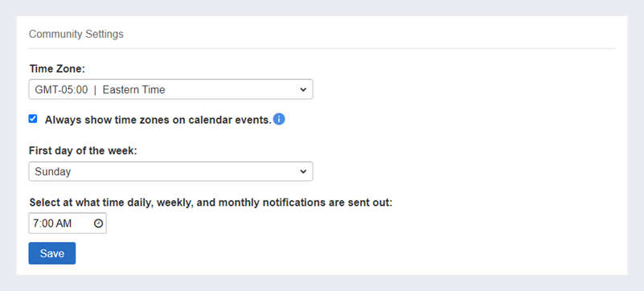Screen dimensions: 644x291
Task: Click the chevron arrow on the Sunday select
Action: click(303, 171)
